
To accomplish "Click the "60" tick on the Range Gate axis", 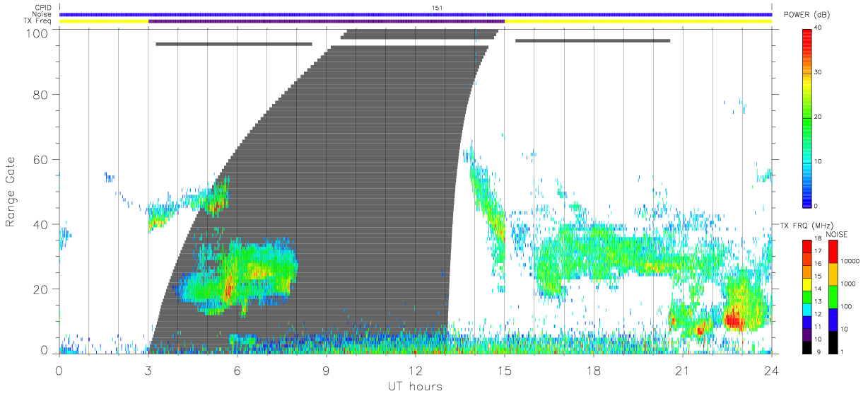I will (41, 159).
